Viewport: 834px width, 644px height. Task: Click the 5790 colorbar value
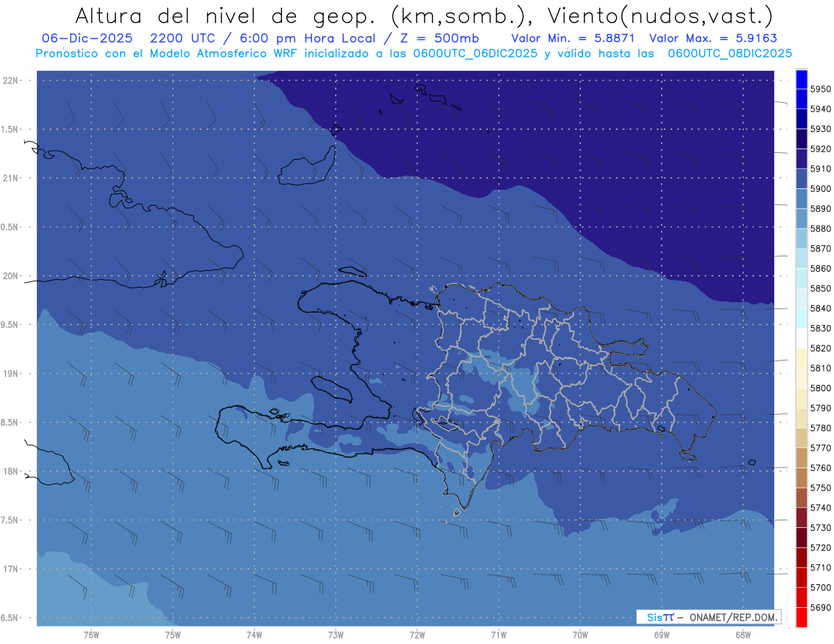click(821, 408)
